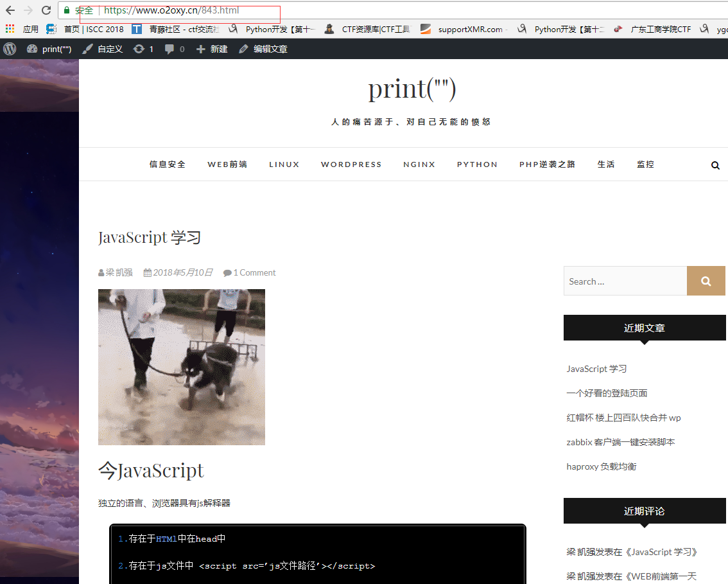Open the Python开发【第十一 bookmark

click(x=272, y=30)
